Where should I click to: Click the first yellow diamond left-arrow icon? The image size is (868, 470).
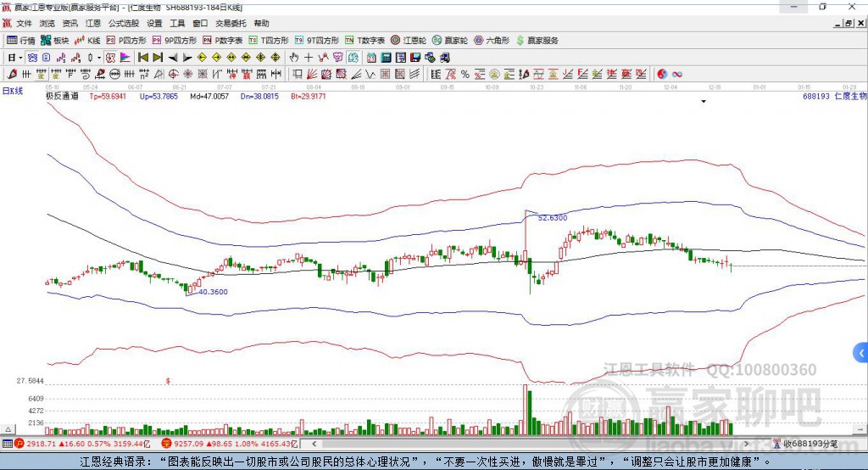[x=202, y=58]
